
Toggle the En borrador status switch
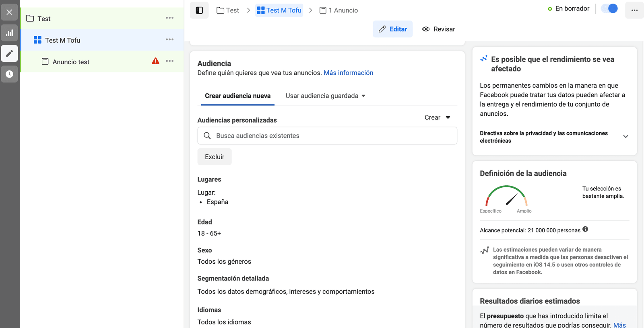pos(609,8)
